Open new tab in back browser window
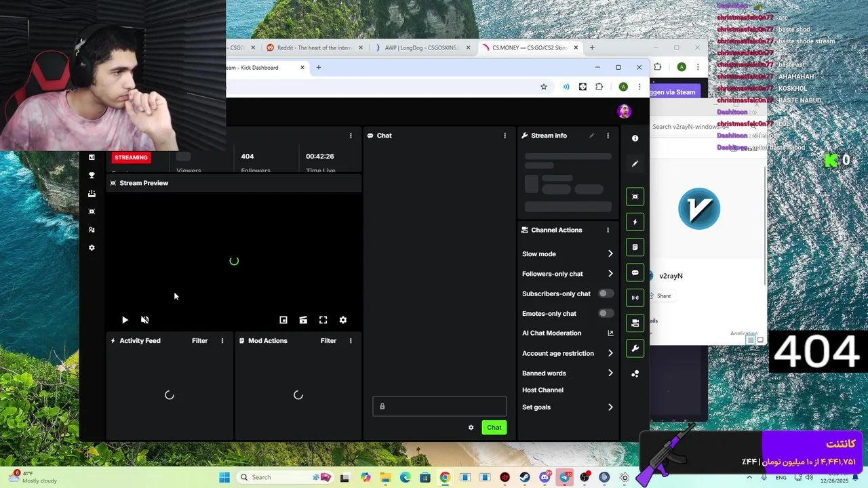The height and width of the screenshot is (488, 868). [591, 47]
